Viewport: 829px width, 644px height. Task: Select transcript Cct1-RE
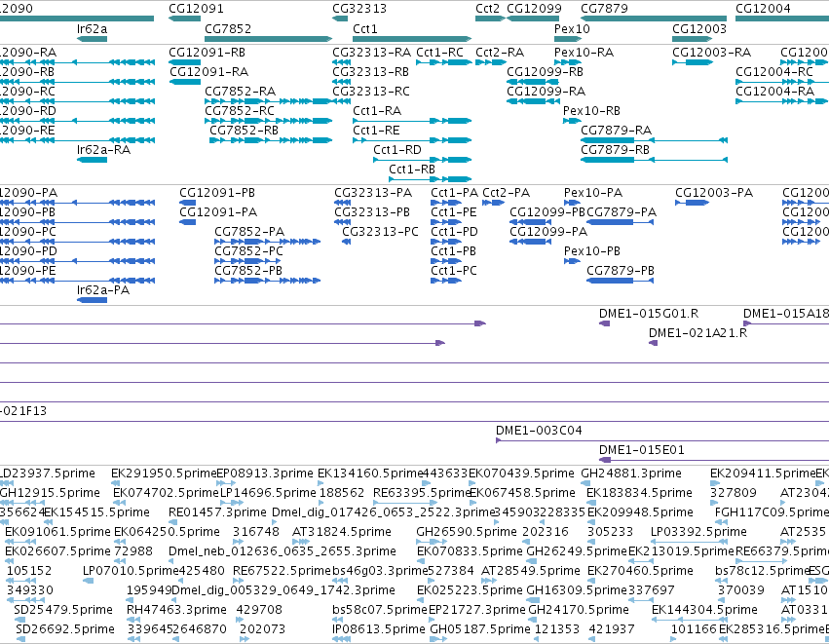(x=412, y=140)
